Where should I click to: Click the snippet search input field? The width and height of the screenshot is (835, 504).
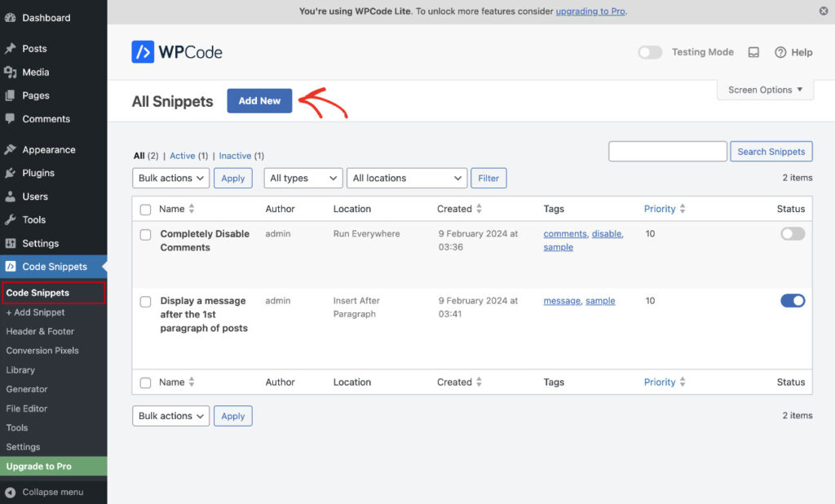coord(667,152)
